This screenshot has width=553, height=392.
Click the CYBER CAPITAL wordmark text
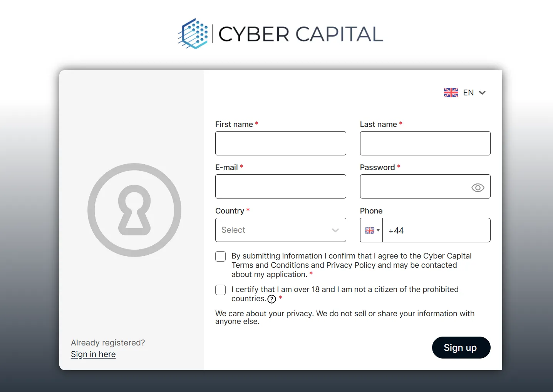point(301,34)
